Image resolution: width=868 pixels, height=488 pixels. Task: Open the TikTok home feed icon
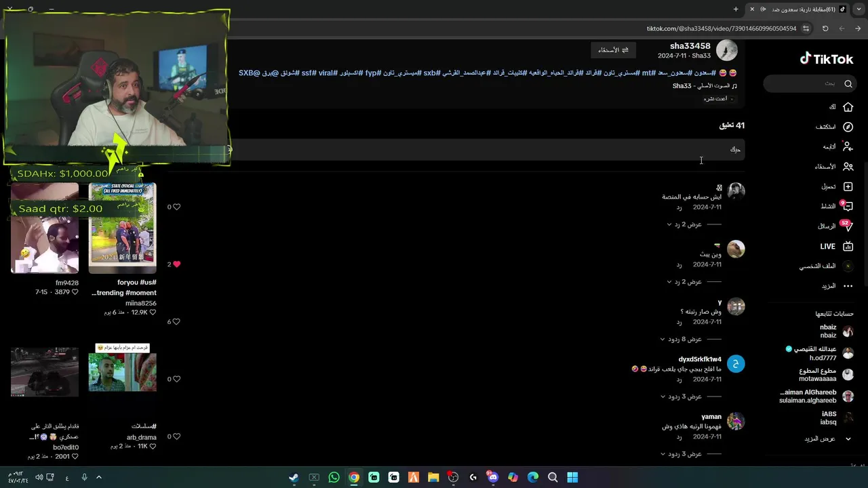(x=848, y=107)
